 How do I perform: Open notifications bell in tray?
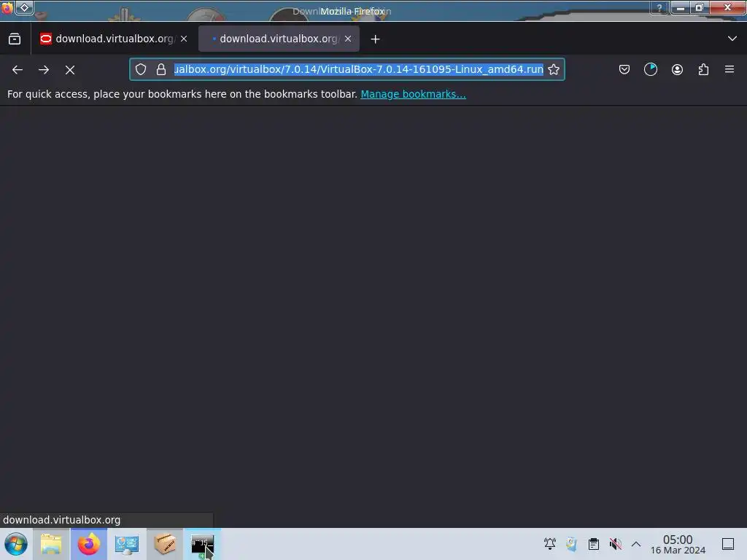coord(550,544)
